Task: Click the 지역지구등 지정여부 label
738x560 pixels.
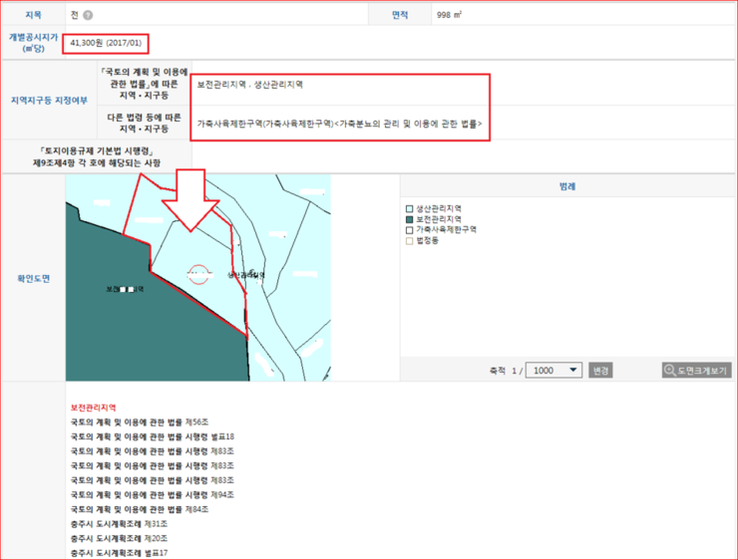Action: [49, 101]
